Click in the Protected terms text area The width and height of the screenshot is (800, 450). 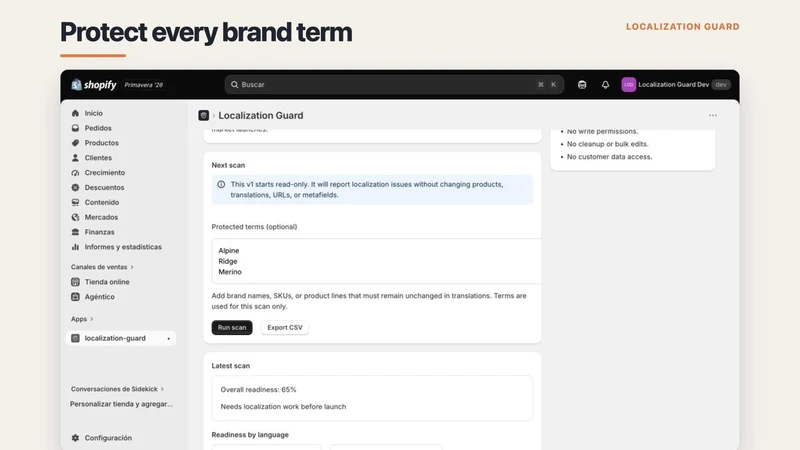pyautogui.click(x=377, y=261)
